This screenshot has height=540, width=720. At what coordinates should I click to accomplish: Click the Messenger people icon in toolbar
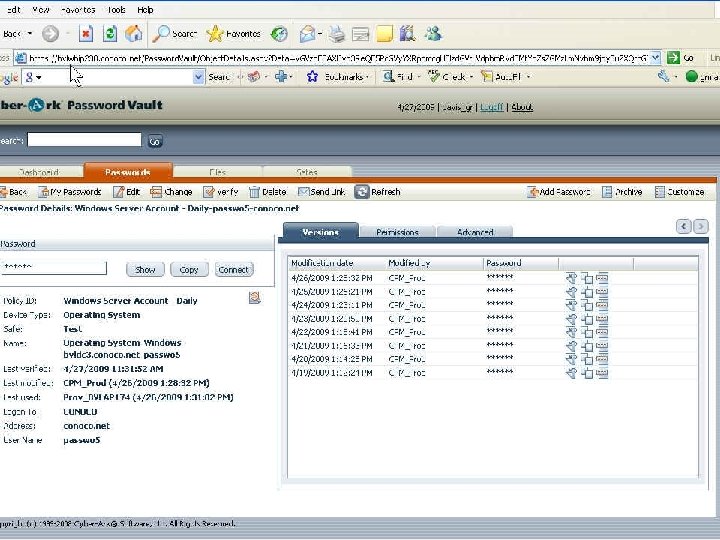click(x=433, y=34)
